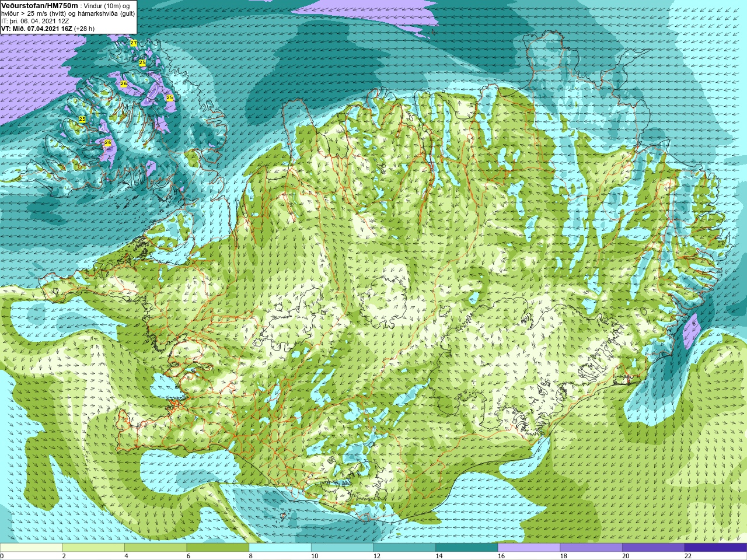Click the southernmost yellow 26 gust marker

click(108, 142)
